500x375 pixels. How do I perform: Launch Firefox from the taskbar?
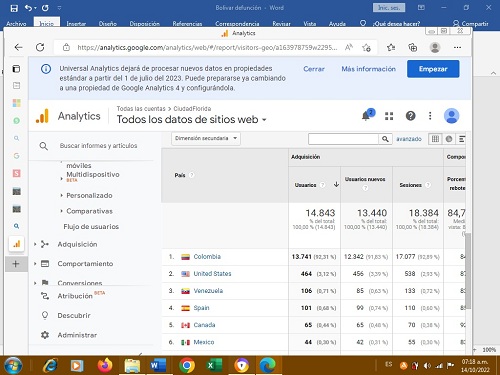click(105, 365)
